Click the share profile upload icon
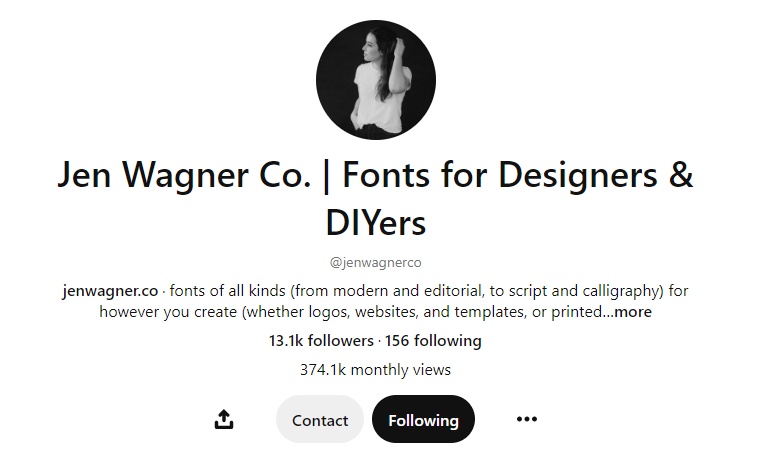 (224, 419)
